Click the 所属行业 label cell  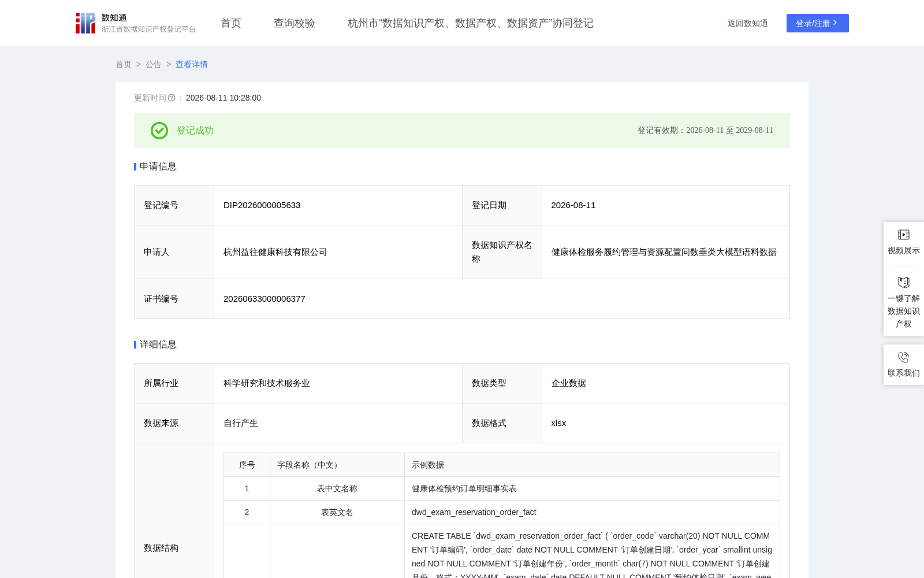(174, 383)
